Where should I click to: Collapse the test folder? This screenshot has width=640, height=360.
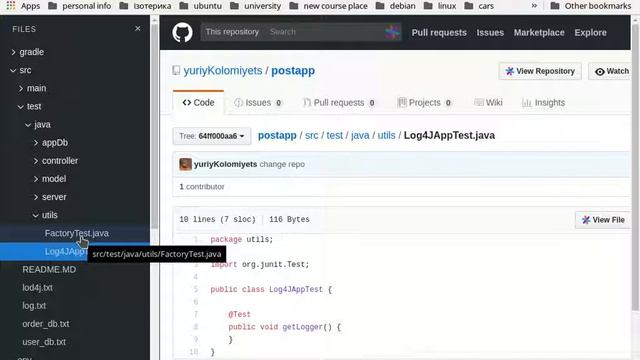29,107
